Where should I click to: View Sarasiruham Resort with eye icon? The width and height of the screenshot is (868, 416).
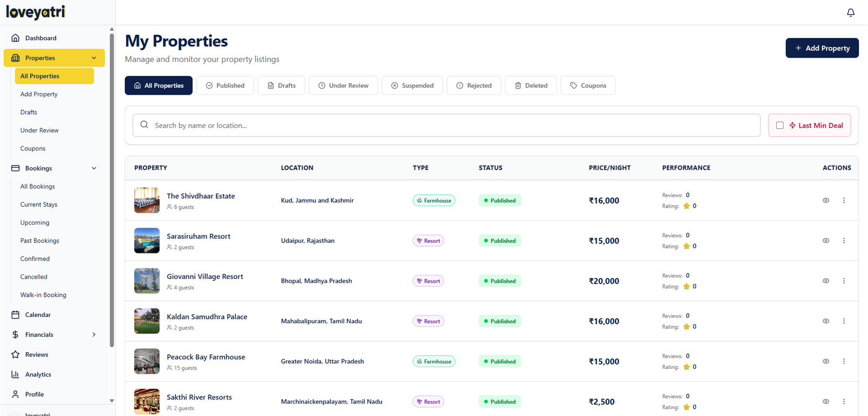coord(826,241)
